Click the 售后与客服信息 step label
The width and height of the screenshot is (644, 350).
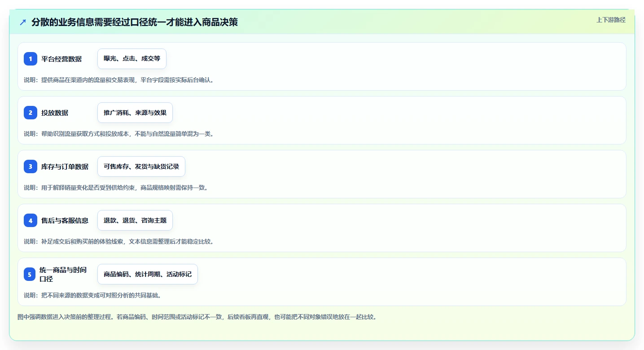(65, 220)
